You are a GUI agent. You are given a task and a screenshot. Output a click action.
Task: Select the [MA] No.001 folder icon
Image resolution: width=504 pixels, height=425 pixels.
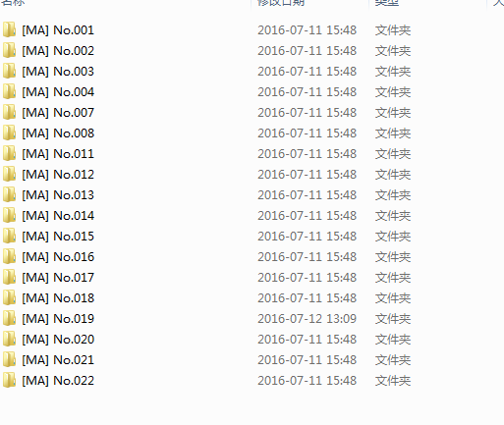click(9, 29)
